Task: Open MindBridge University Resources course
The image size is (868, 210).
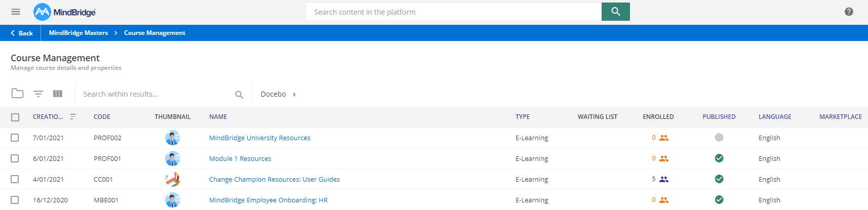Action: pyautogui.click(x=260, y=138)
